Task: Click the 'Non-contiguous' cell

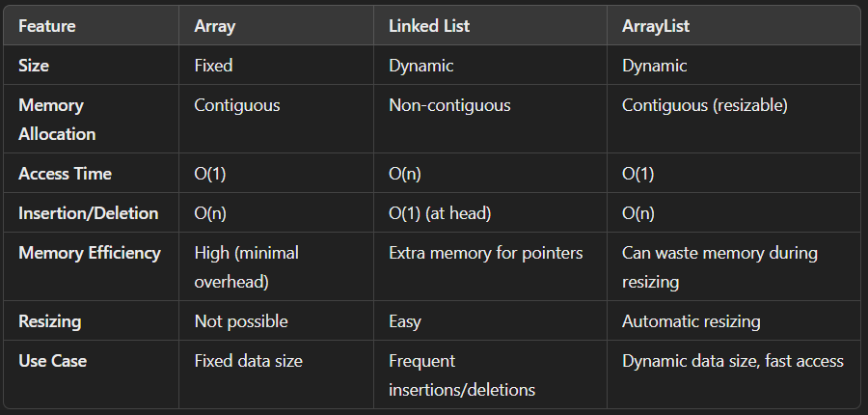Action: (449, 105)
